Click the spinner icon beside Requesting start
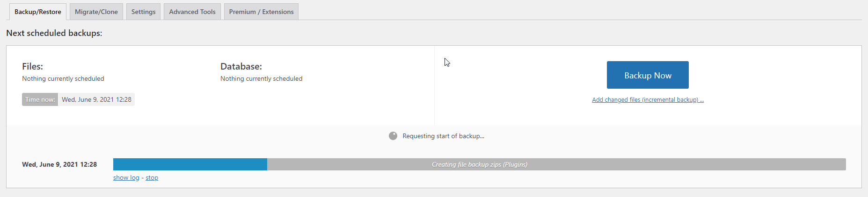This screenshot has height=197, width=868. click(x=393, y=136)
